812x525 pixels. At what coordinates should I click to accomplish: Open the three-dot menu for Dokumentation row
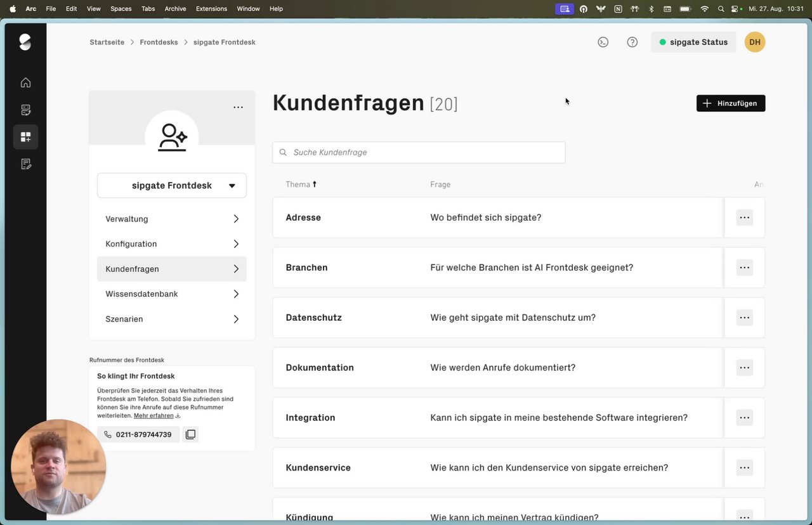point(745,368)
